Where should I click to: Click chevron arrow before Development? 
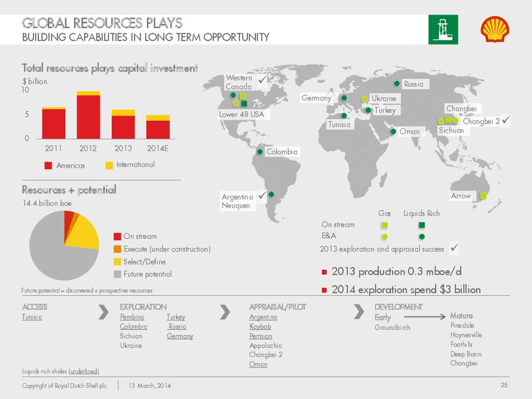click(x=359, y=312)
